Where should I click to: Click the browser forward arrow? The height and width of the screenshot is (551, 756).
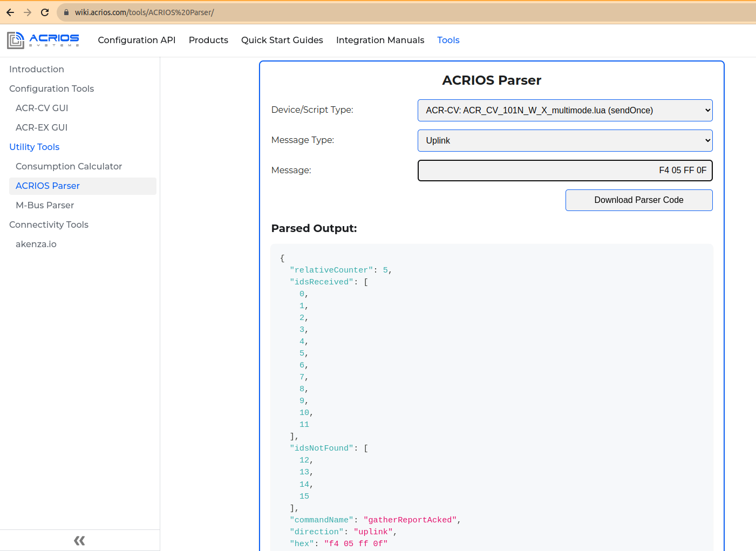(28, 12)
